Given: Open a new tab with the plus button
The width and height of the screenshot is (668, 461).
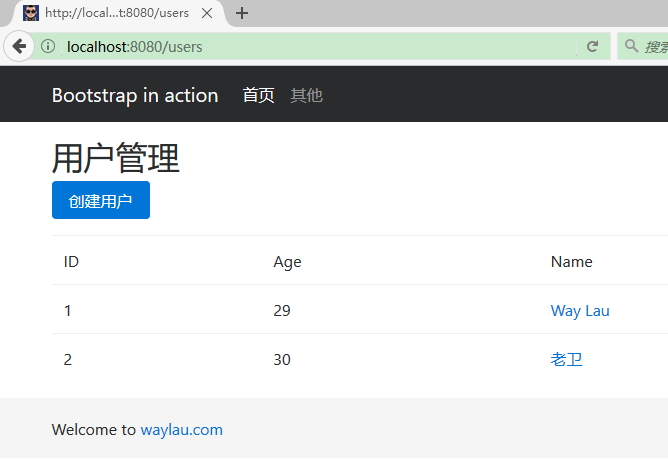Looking at the screenshot, I should [241, 13].
